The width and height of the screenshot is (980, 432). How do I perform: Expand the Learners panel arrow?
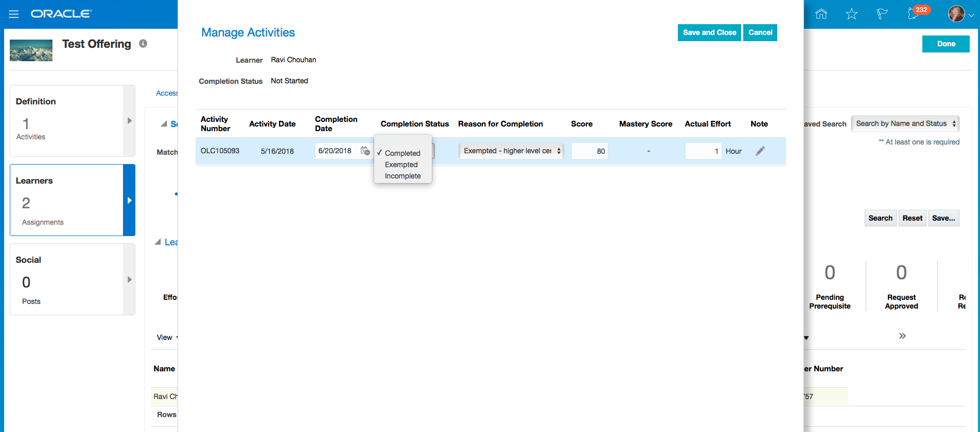click(129, 200)
